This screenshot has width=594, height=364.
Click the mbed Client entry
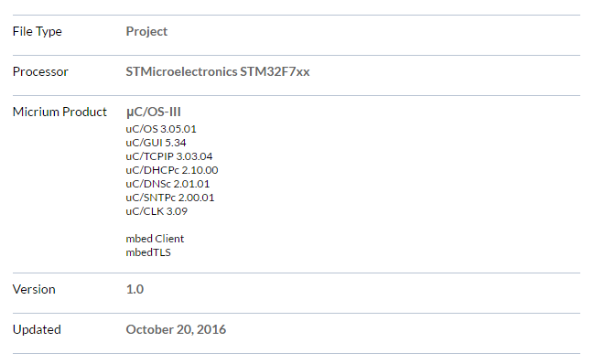[155, 239]
